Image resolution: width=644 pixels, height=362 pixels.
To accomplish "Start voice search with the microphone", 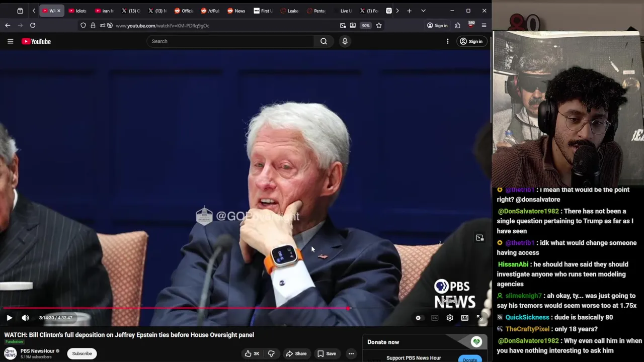I will pos(345,41).
